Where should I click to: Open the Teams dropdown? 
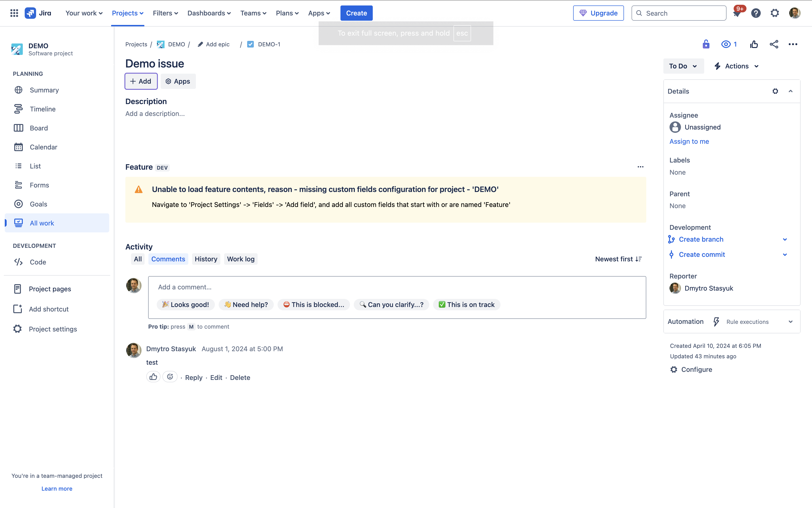(x=253, y=13)
